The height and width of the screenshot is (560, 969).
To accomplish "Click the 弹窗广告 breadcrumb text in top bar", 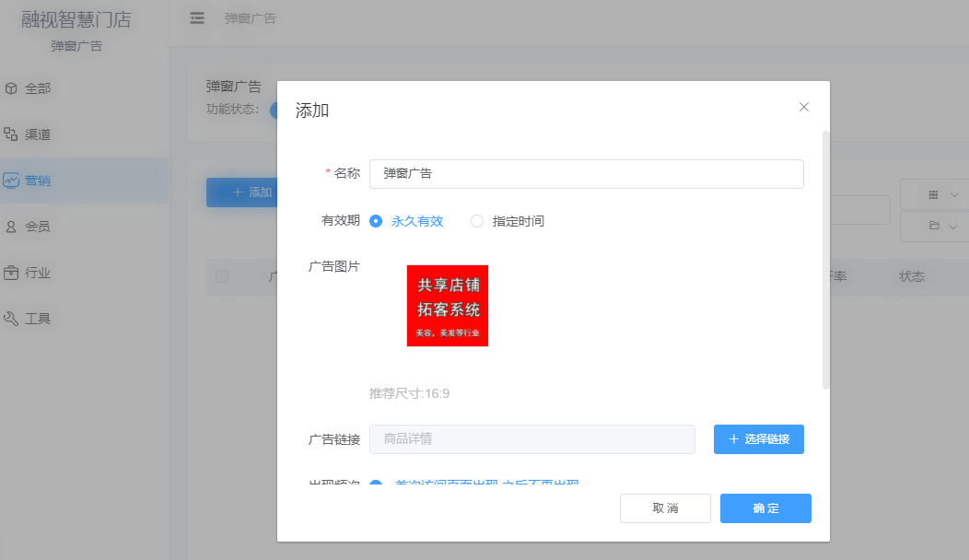I will pos(250,18).
